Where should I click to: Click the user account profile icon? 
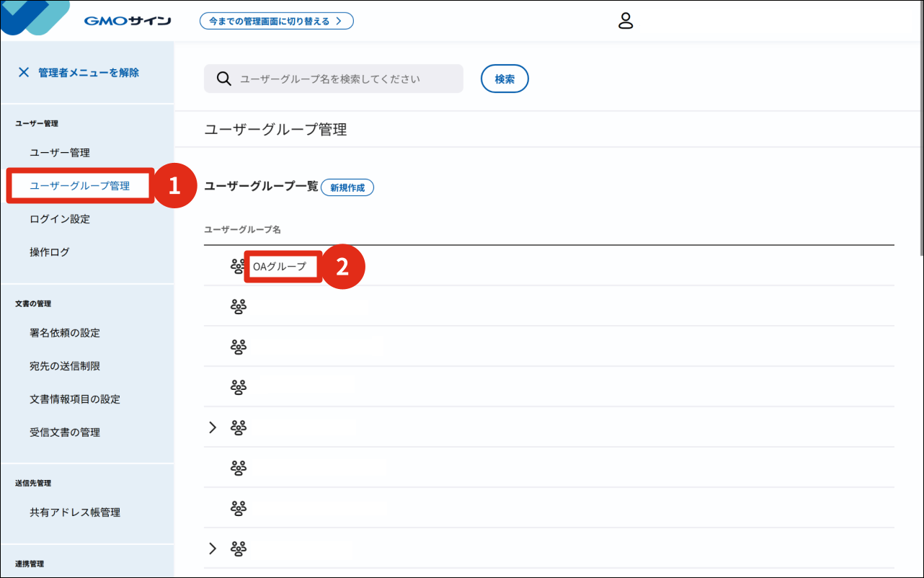point(626,21)
